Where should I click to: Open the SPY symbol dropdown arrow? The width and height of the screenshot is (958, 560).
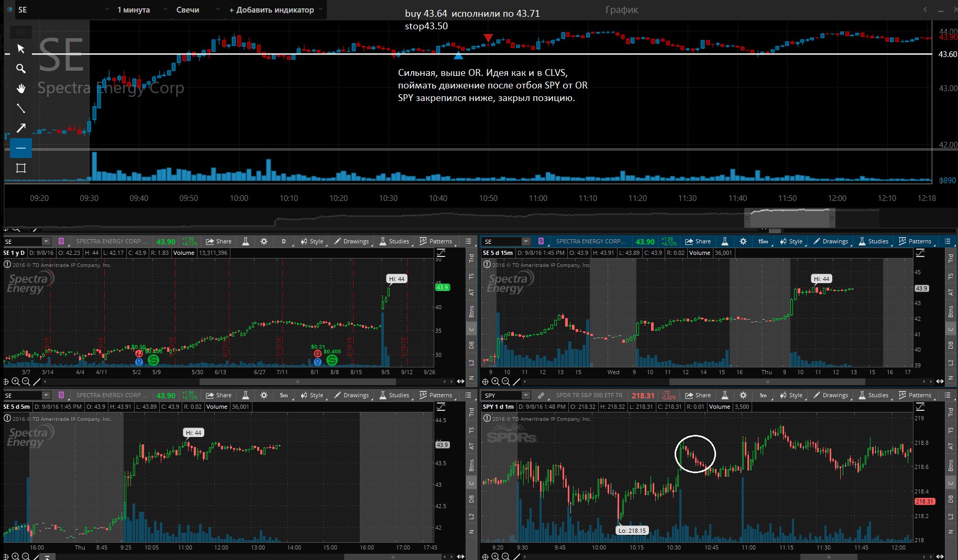(x=526, y=395)
